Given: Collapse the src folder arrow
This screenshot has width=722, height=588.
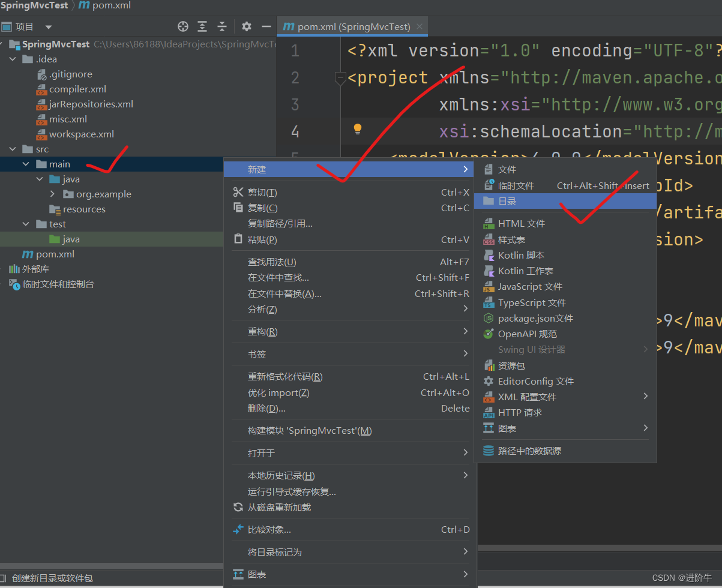Looking at the screenshot, I should (x=13, y=149).
